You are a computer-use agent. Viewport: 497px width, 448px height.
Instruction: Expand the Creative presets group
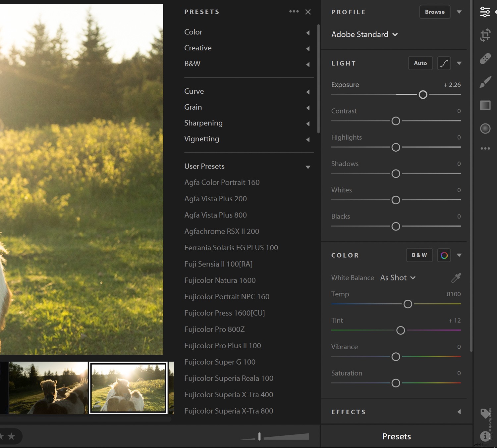coord(308,48)
